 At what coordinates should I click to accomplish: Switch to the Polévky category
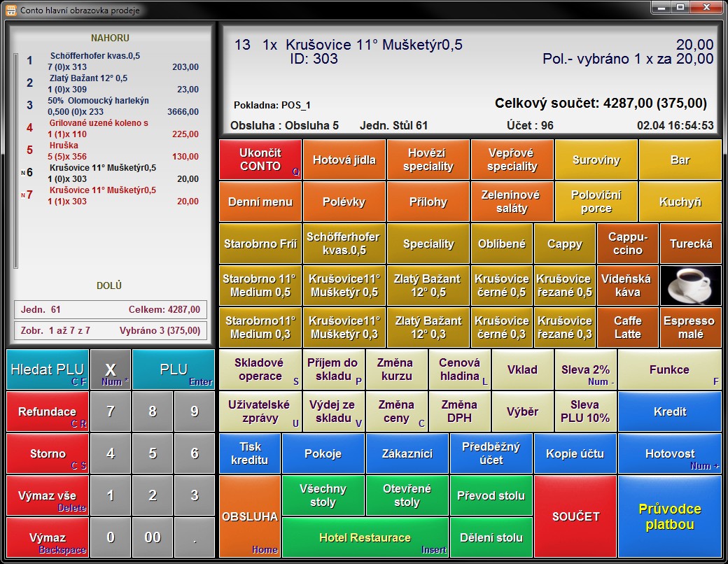point(344,202)
